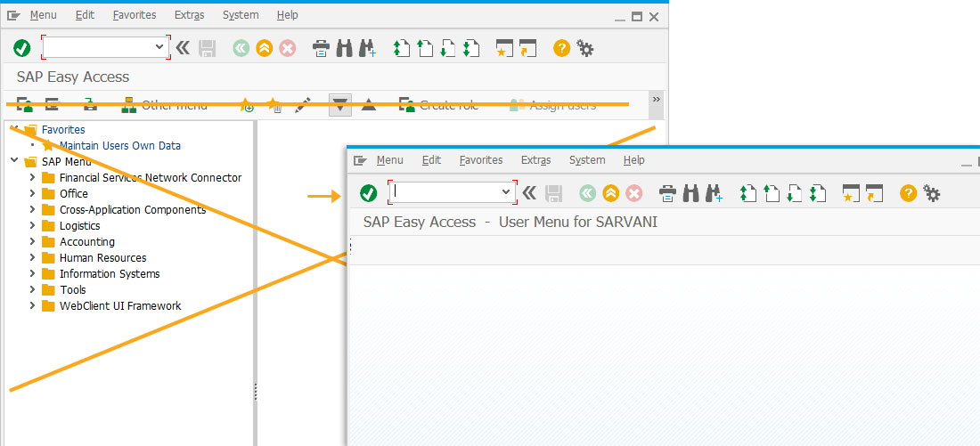Click the Print icon in back SAP window
The width and height of the screenshot is (980, 446).
(x=322, y=49)
